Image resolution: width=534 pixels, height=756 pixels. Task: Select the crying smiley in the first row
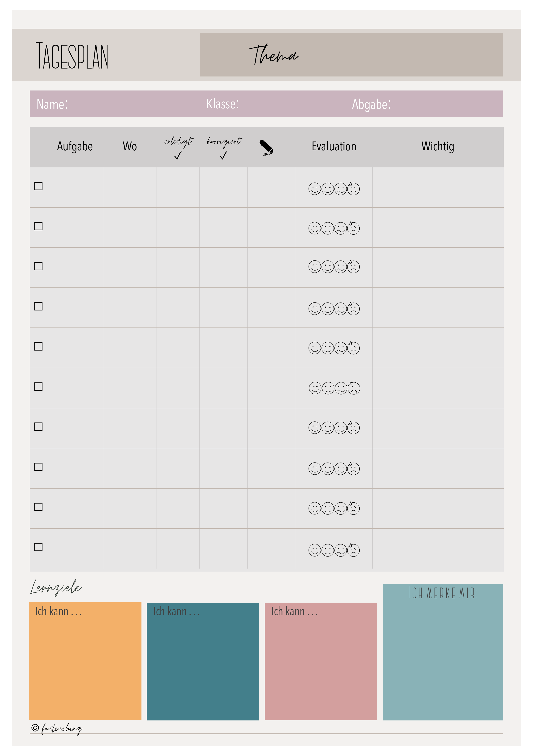click(353, 189)
